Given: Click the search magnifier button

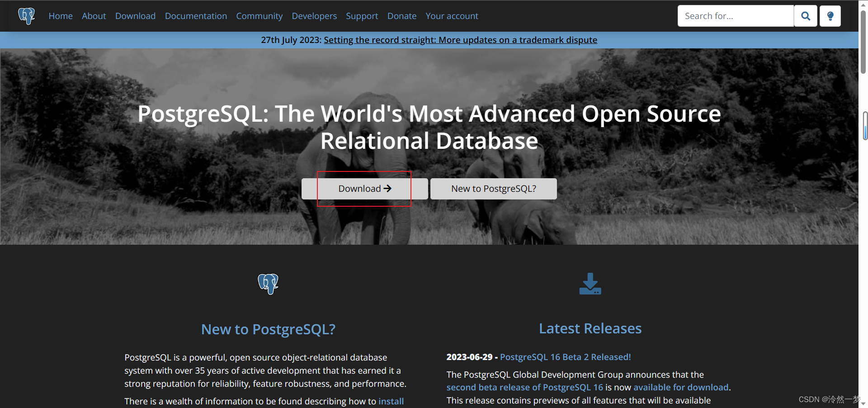Looking at the screenshot, I should point(806,16).
